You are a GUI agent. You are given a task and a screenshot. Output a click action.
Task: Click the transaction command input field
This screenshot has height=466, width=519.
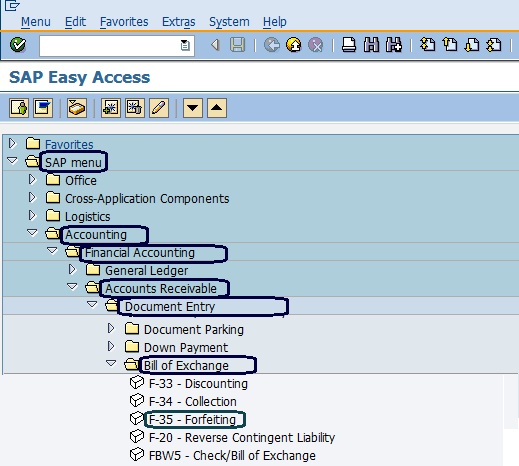coord(117,46)
